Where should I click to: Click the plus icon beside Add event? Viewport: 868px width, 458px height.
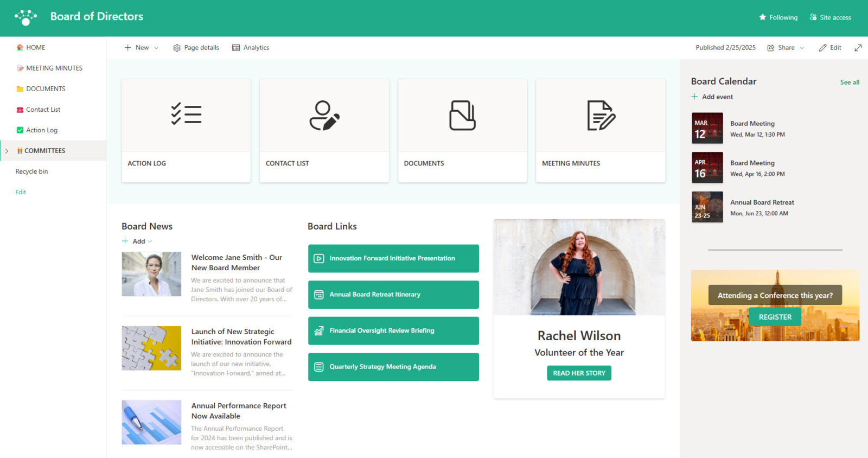click(694, 97)
